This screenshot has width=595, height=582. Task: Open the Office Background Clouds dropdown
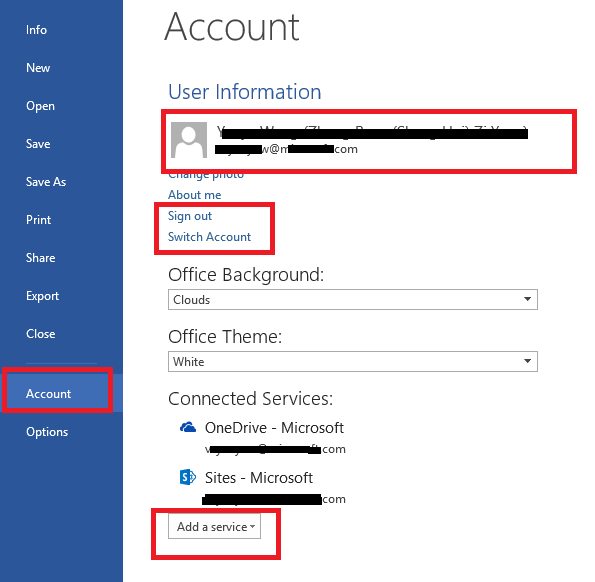(353, 299)
